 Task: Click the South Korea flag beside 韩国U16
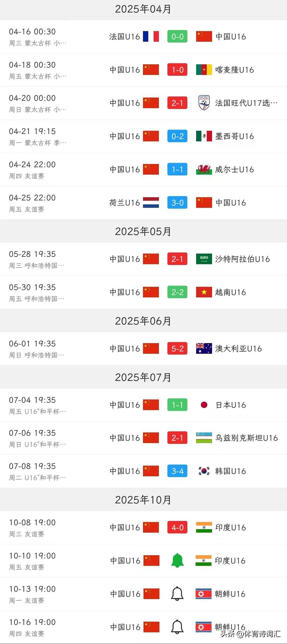pos(204,471)
